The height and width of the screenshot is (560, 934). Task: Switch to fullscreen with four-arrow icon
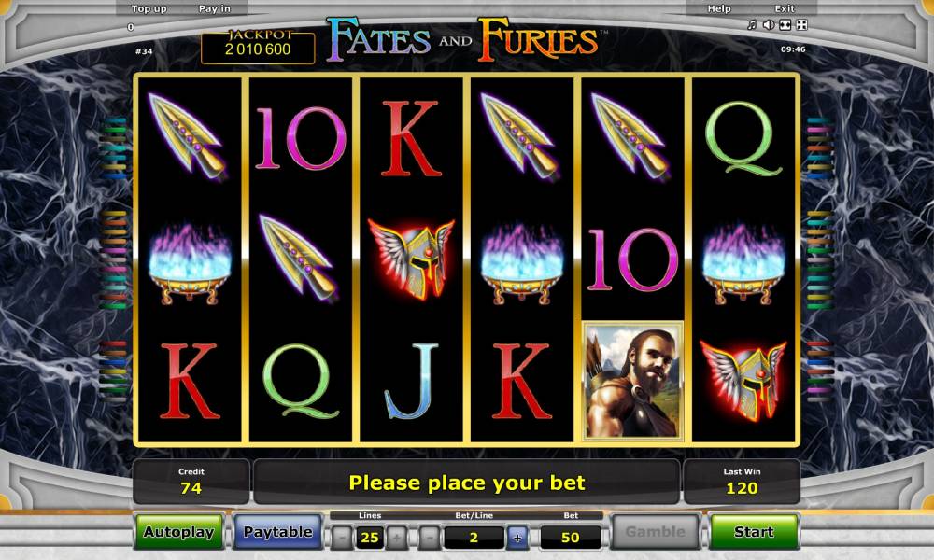(801, 24)
